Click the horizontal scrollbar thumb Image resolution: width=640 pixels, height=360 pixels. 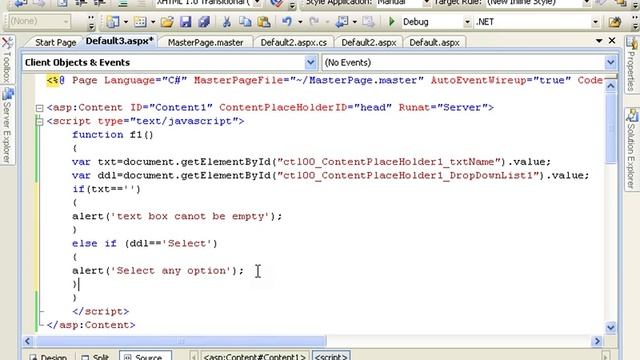[181, 341]
